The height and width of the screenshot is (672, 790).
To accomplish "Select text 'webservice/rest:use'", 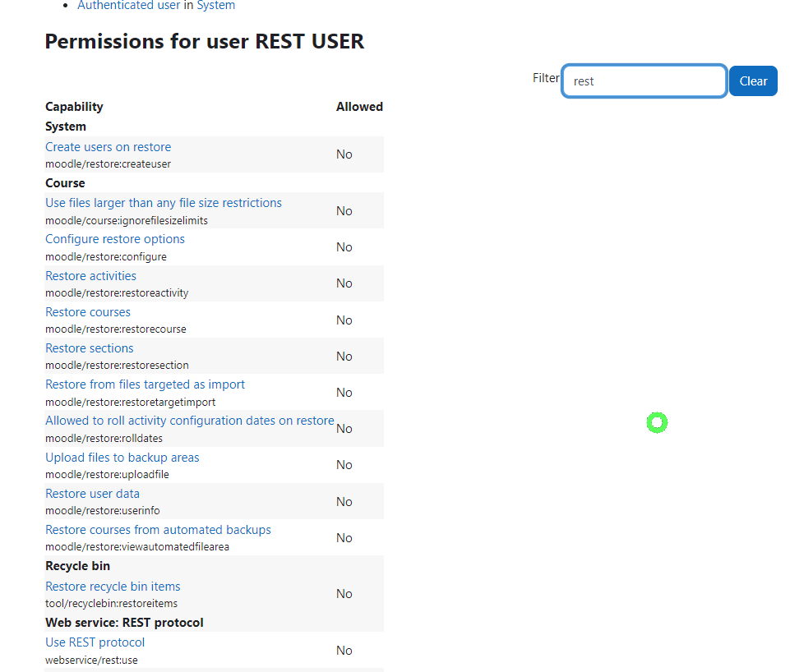I will [91, 660].
